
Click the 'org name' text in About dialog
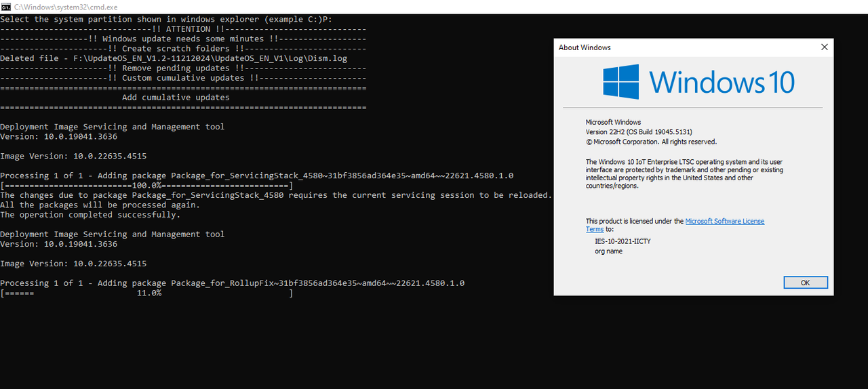[608, 251]
